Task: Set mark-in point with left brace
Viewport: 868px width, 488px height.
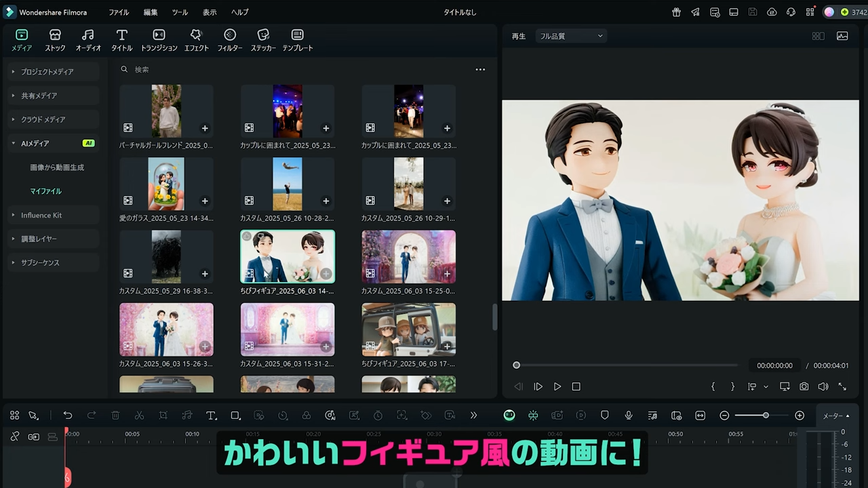Action: [x=713, y=386]
